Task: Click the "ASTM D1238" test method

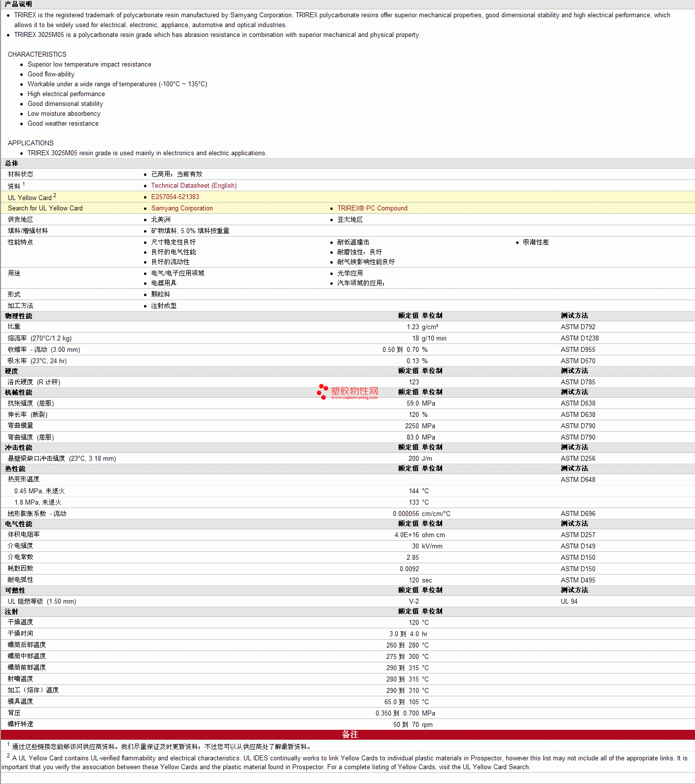Action: tap(580, 339)
